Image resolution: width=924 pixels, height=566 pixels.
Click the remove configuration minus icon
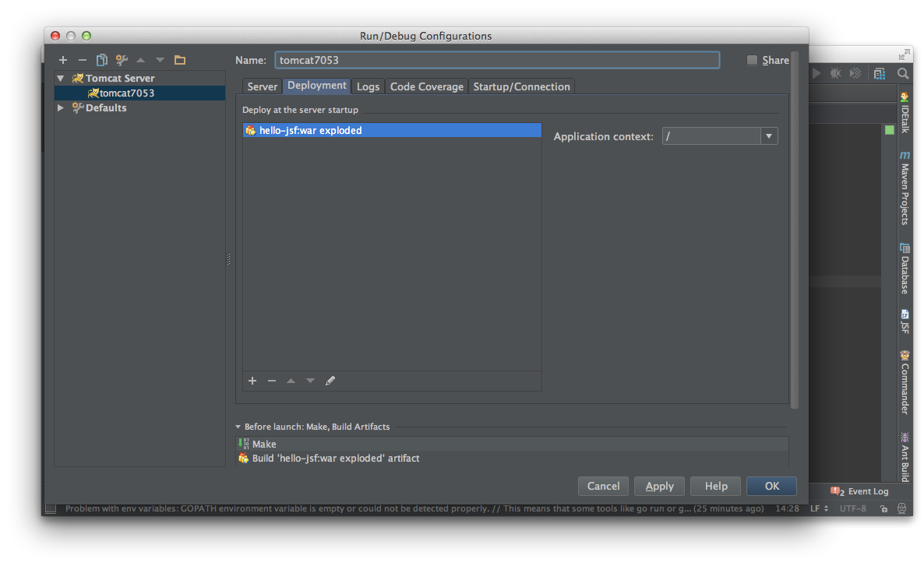pos(82,60)
